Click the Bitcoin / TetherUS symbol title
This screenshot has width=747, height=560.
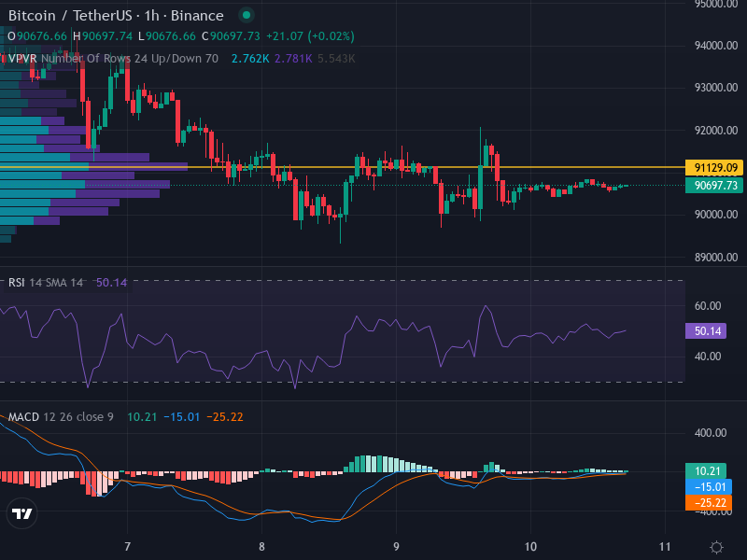[x=116, y=16]
